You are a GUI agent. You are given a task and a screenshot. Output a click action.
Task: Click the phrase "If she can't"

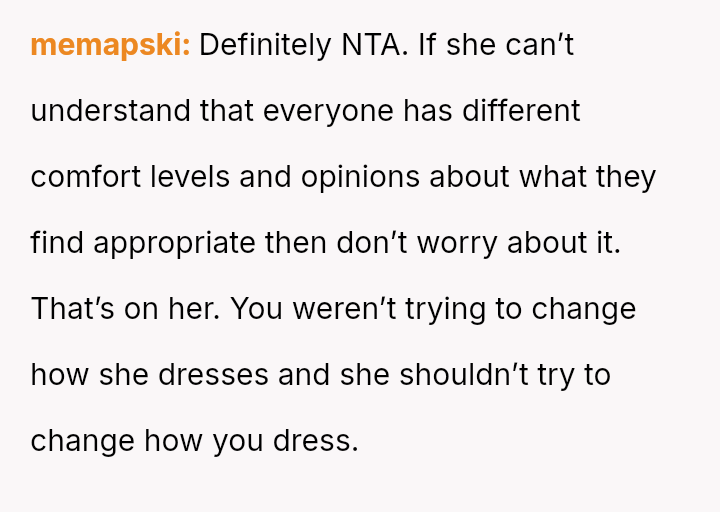point(496,45)
